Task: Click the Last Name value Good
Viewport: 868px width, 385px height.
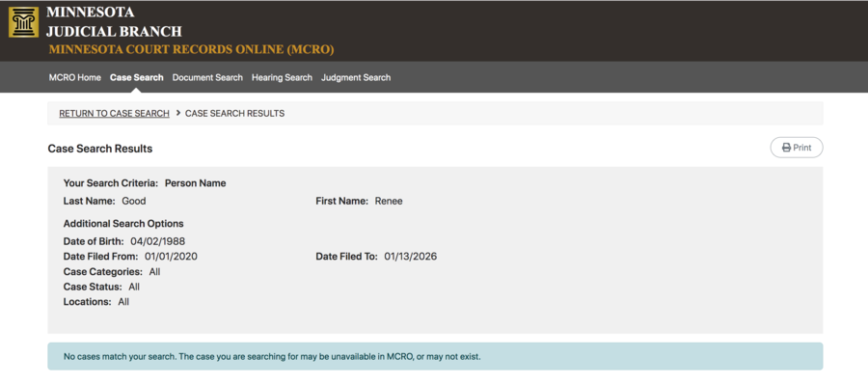Action: [x=134, y=201]
